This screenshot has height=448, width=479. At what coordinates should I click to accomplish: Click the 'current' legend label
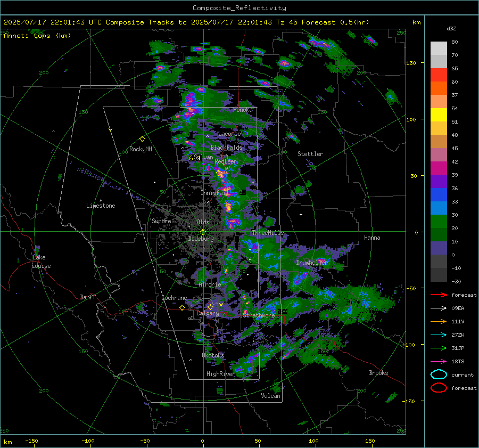pos(463,375)
